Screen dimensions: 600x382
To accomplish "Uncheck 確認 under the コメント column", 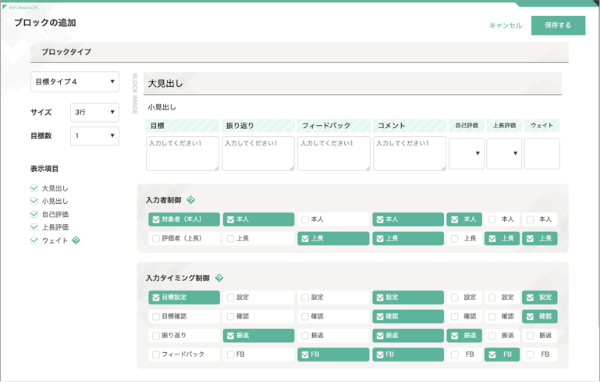I will [408, 317].
